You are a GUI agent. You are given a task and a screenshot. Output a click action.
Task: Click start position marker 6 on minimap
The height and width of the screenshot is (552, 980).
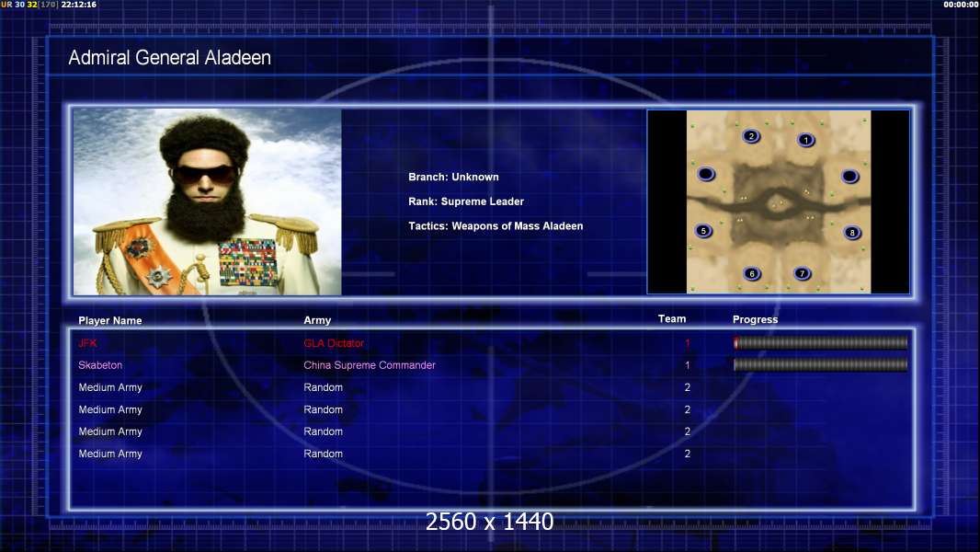[x=752, y=274]
